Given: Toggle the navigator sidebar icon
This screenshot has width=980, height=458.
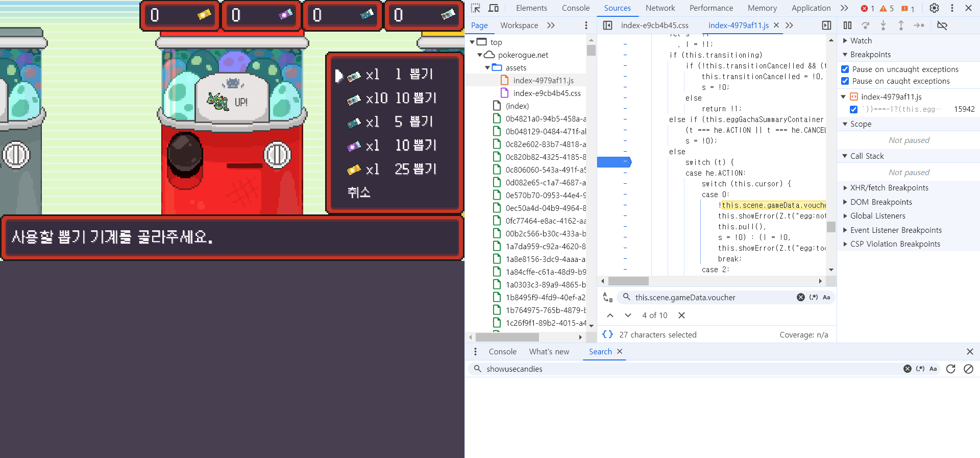Looking at the screenshot, I should pos(607,26).
